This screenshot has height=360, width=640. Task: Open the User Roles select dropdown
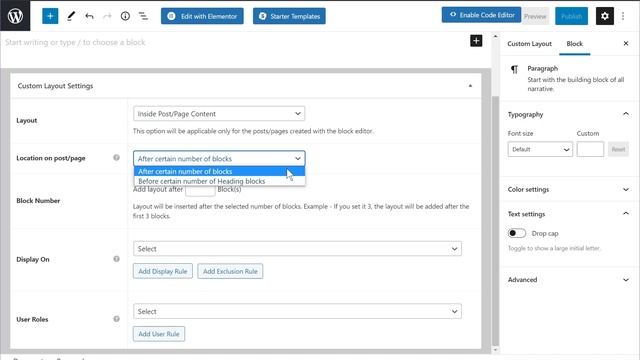(297, 311)
